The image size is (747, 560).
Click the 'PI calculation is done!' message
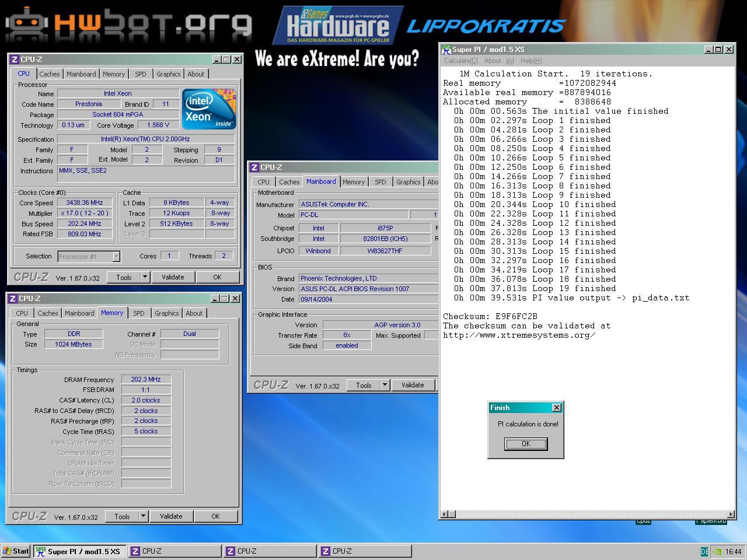click(x=528, y=424)
